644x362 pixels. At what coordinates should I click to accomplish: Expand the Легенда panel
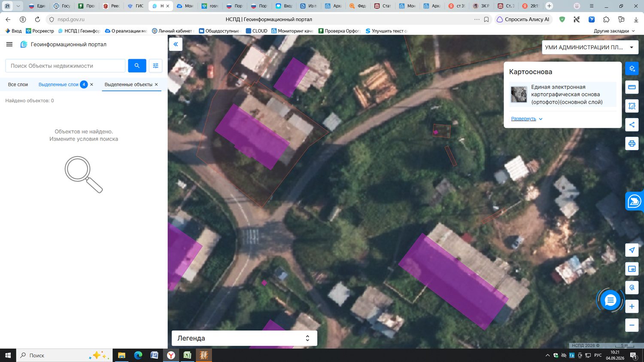(244, 338)
